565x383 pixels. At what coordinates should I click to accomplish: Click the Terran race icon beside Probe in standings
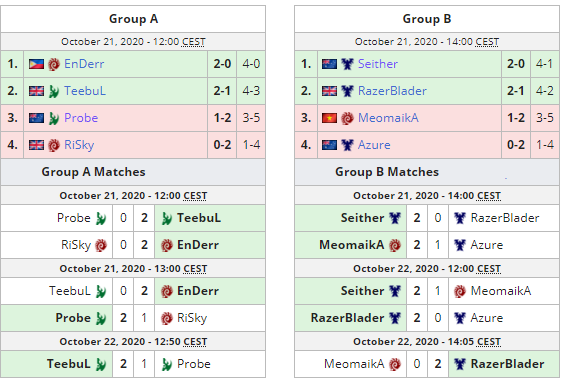pyautogui.click(x=54, y=118)
